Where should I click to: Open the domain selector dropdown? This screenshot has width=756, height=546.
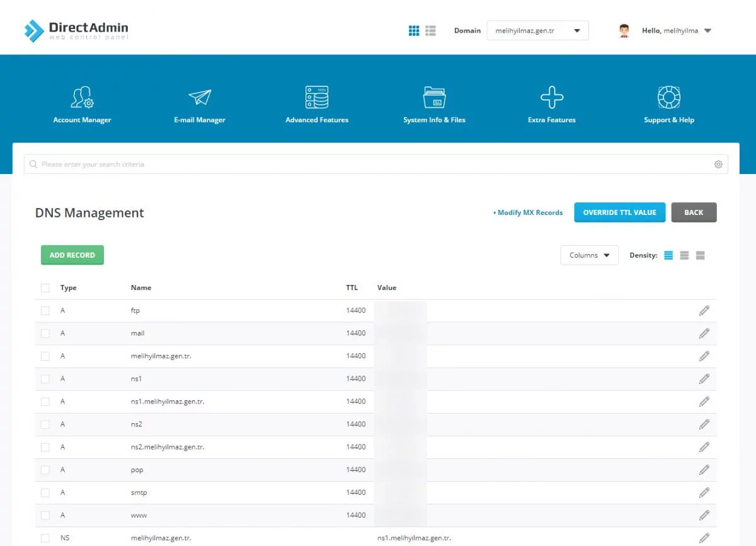tap(537, 30)
